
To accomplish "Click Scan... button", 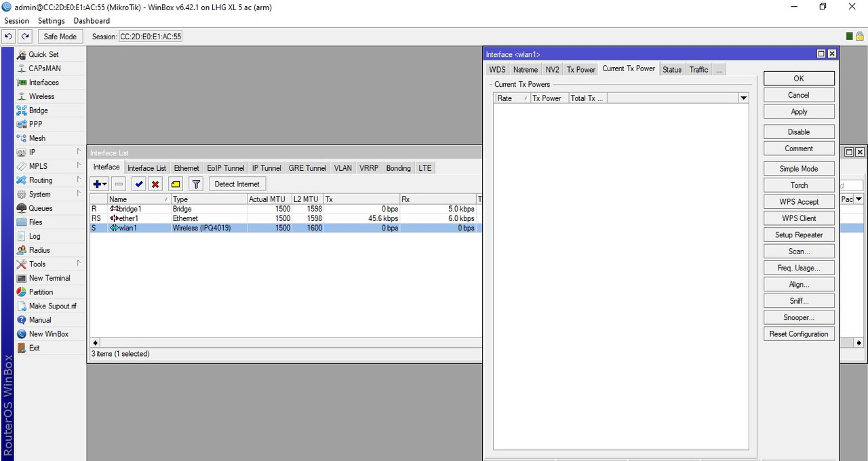I will 799,252.
